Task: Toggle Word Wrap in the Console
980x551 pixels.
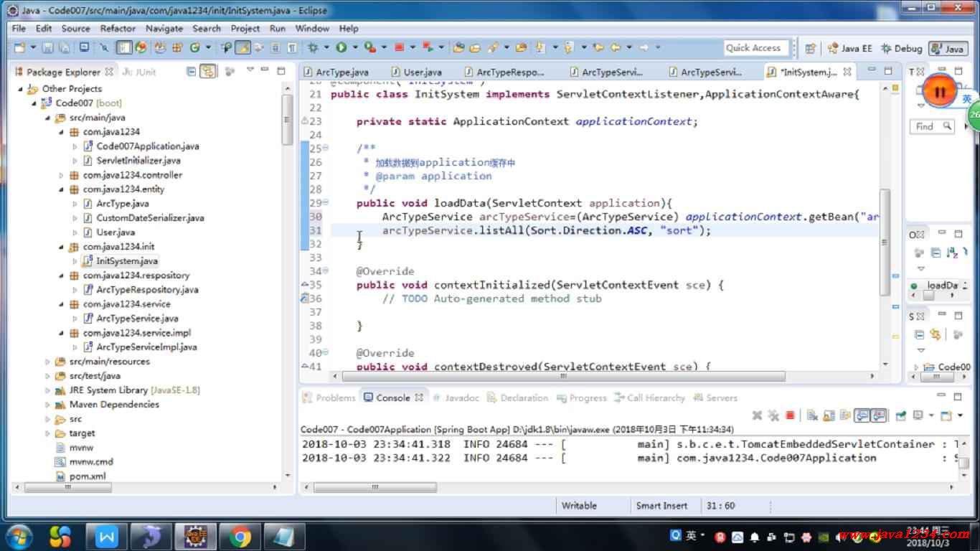Action: [x=845, y=415]
